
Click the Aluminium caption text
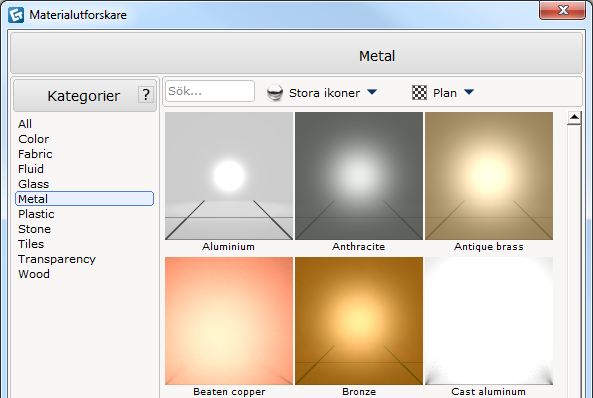pos(228,247)
